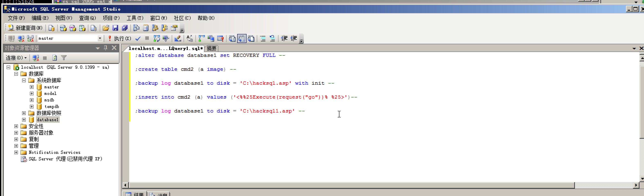
Task: Save the current query file
Action: pos(115,28)
